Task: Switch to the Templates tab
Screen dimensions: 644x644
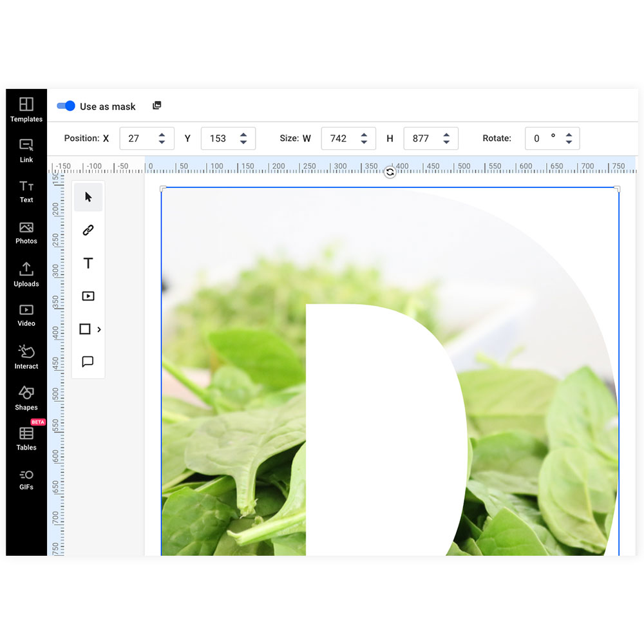Action: (x=26, y=108)
